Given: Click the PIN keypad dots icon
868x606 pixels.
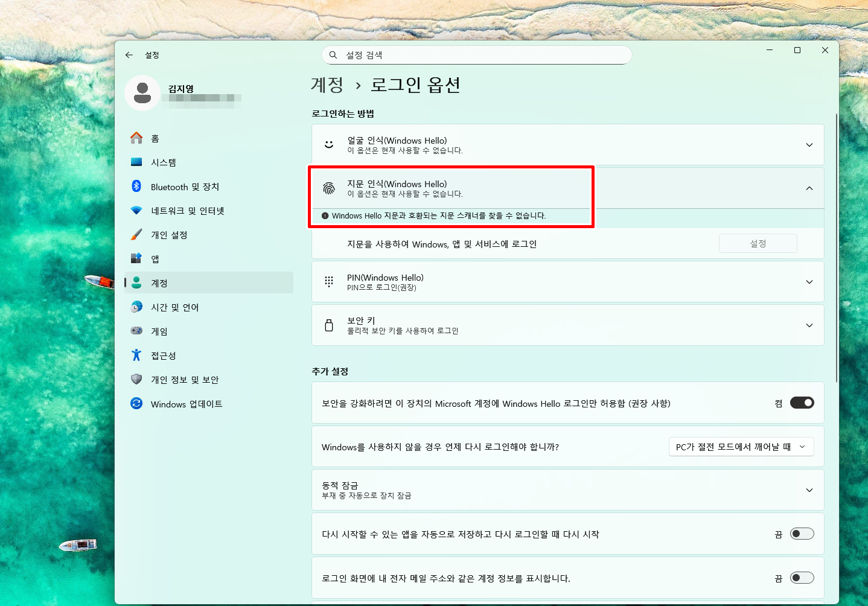Looking at the screenshot, I should tap(329, 282).
